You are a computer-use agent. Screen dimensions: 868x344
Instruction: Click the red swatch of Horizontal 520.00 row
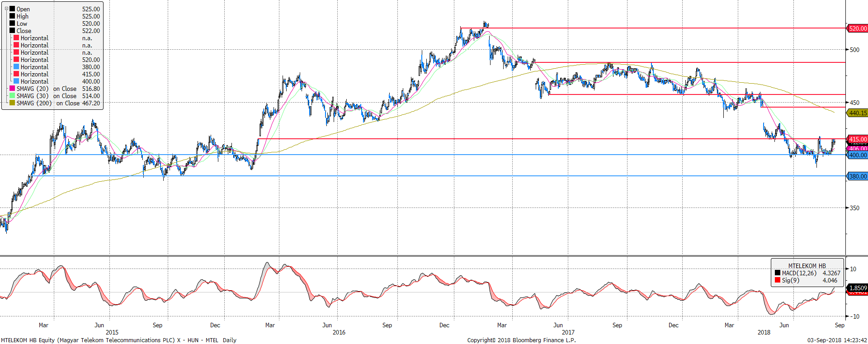click(16, 60)
